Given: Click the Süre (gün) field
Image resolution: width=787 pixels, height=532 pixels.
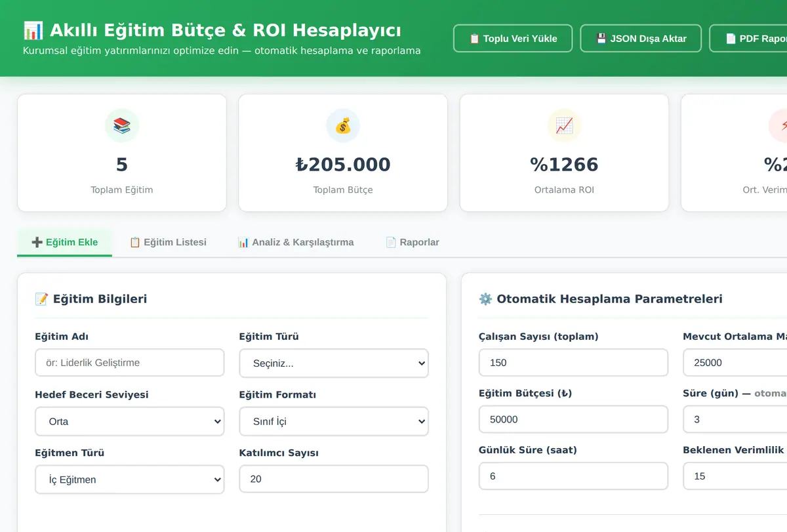Looking at the screenshot, I should pos(735,419).
